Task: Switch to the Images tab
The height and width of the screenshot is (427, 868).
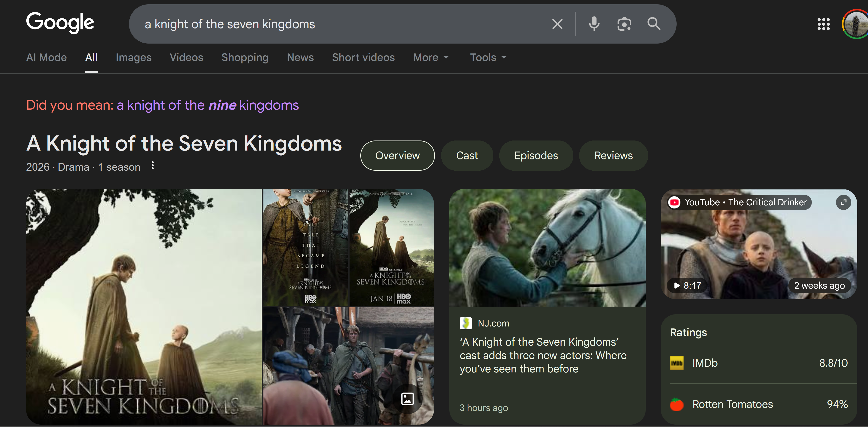Action: click(134, 57)
